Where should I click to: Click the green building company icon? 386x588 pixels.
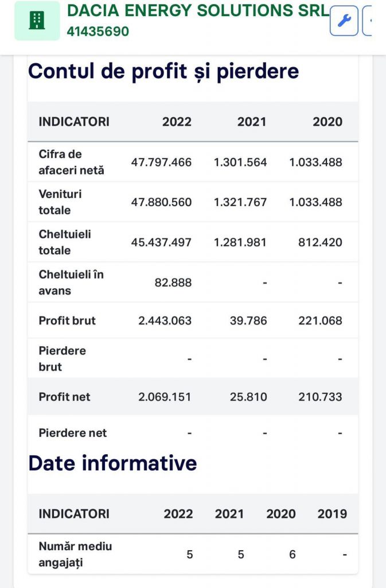coord(37,20)
